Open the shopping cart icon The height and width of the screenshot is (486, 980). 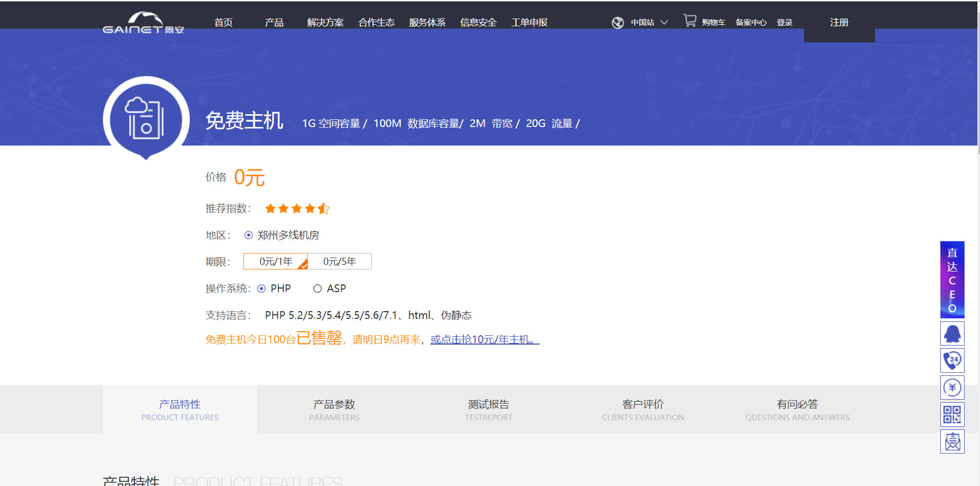690,21
